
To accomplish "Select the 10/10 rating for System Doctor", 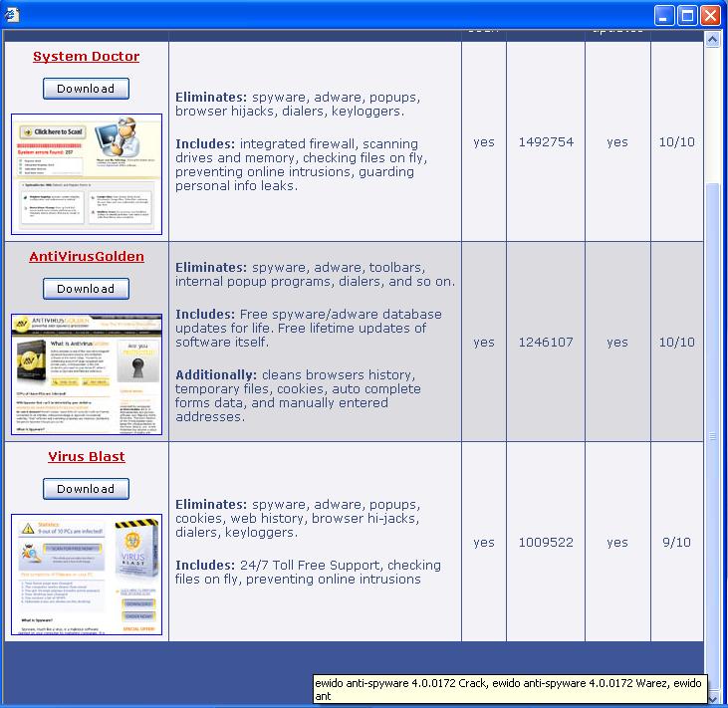I will pyautogui.click(x=677, y=142).
